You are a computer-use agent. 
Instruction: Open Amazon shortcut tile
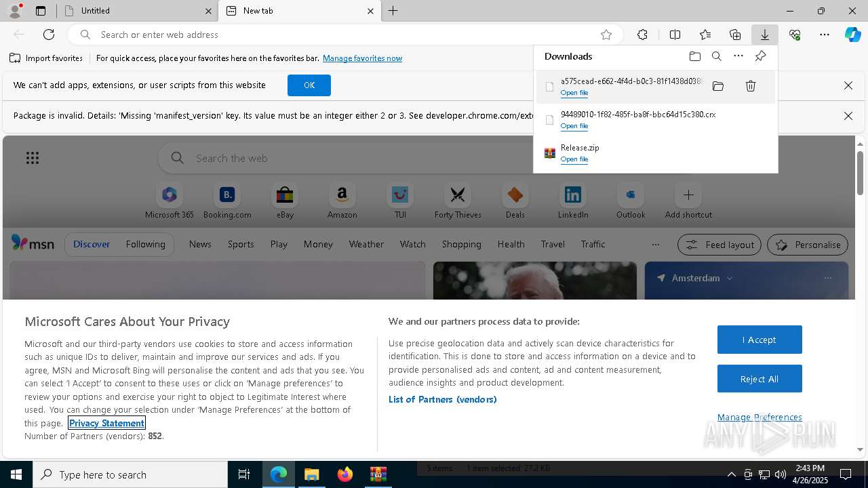(x=342, y=201)
